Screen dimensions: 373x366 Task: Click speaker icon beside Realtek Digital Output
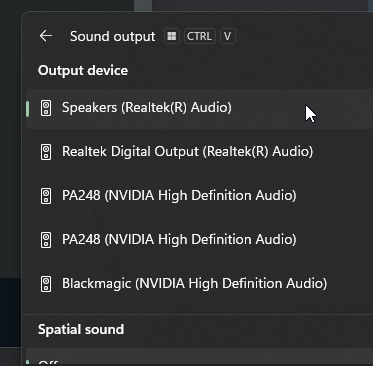[46, 152]
